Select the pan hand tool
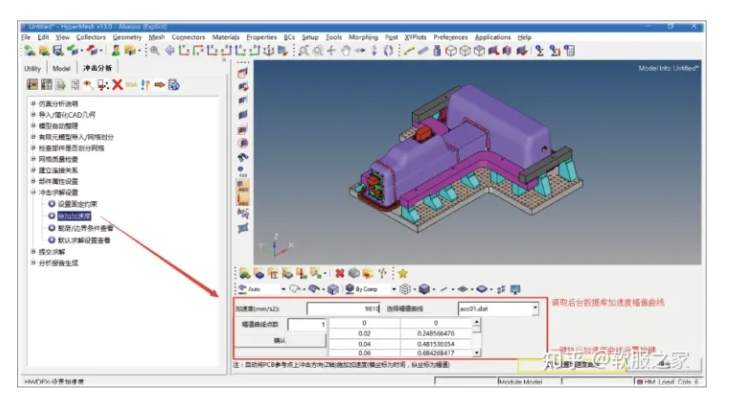This screenshot has width=756, height=417. point(346,50)
